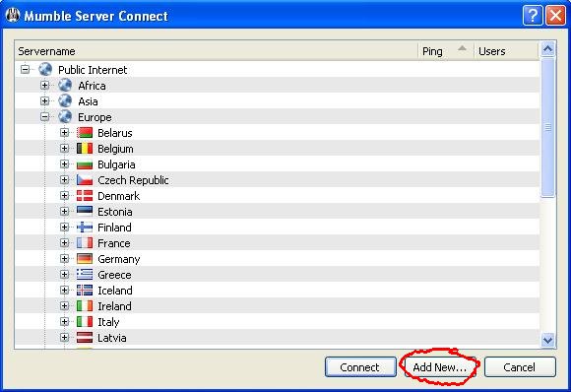Click the Cancel button

[x=520, y=366]
